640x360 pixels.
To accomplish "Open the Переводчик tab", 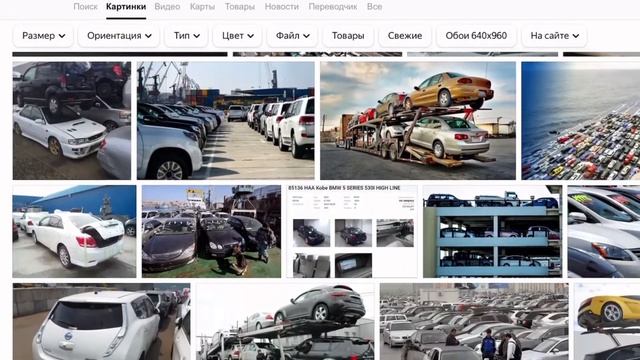I will click(x=333, y=7).
